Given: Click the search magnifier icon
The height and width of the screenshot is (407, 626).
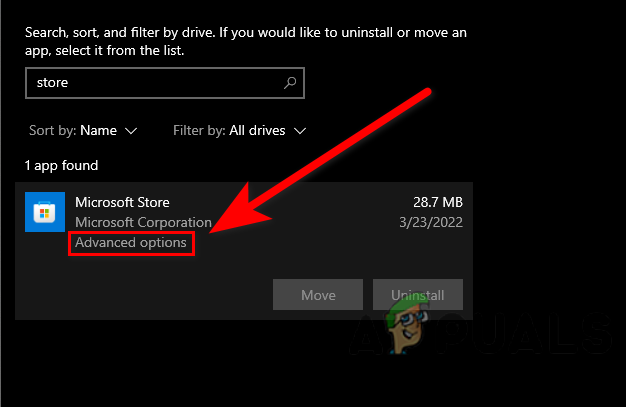Looking at the screenshot, I should pyautogui.click(x=290, y=83).
